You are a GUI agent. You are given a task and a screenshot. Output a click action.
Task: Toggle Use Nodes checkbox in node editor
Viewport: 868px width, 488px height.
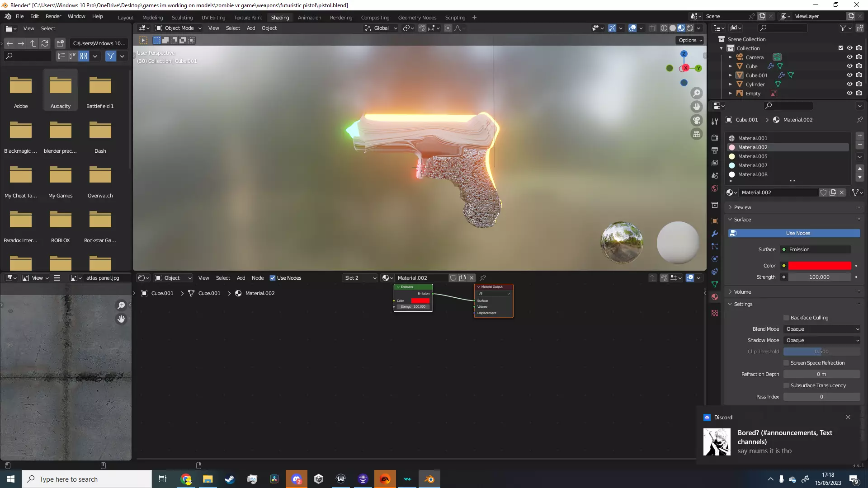[x=273, y=278]
